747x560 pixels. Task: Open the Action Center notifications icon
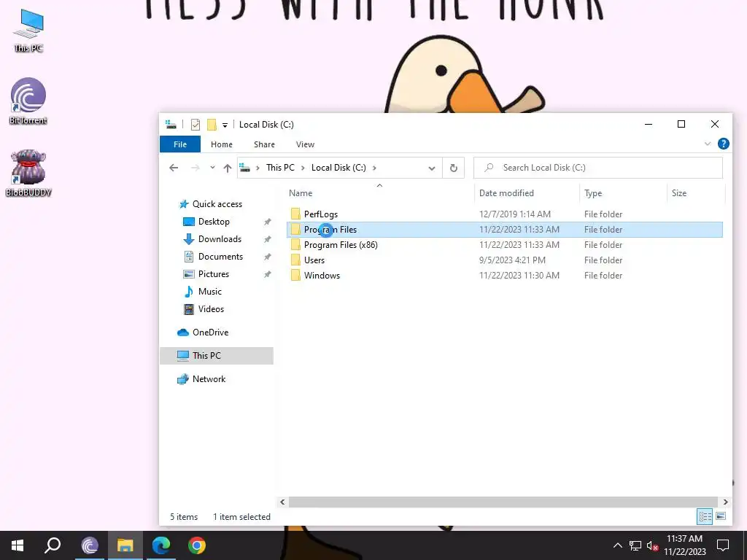pyautogui.click(x=723, y=545)
